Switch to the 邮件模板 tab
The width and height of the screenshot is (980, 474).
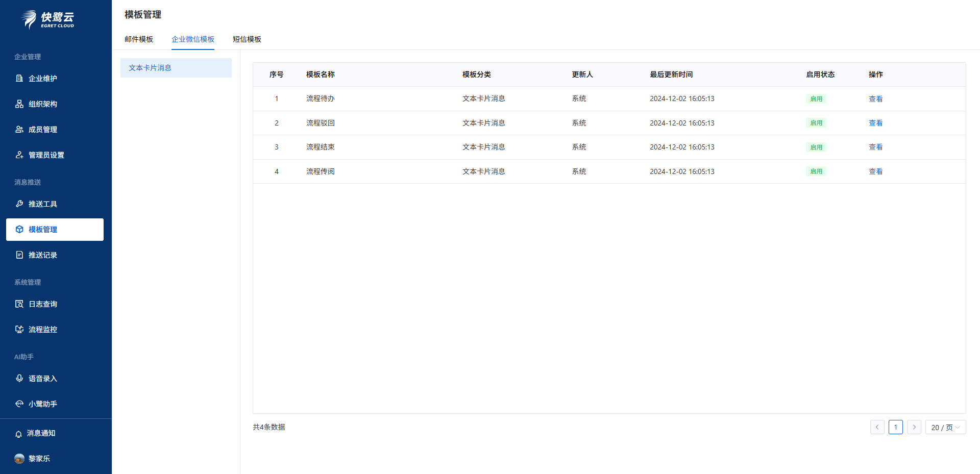(x=139, y=39)
